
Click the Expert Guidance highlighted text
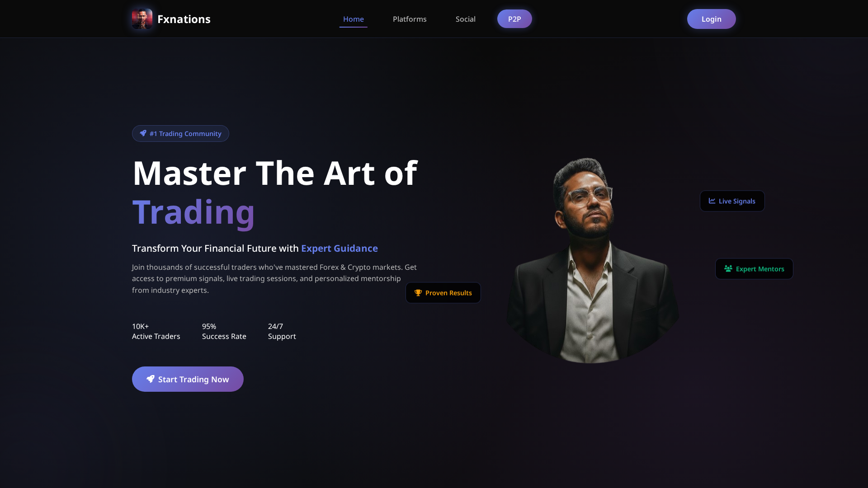pyautogui.click(x=340, y=248)
